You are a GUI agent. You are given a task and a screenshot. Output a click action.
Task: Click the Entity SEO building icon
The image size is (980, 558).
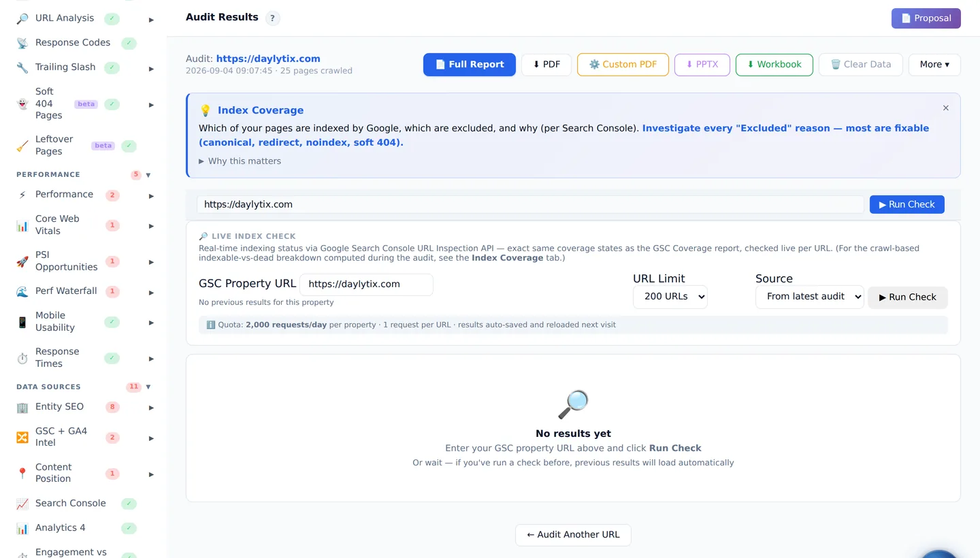pyautogui.click(x=22, y=407)
